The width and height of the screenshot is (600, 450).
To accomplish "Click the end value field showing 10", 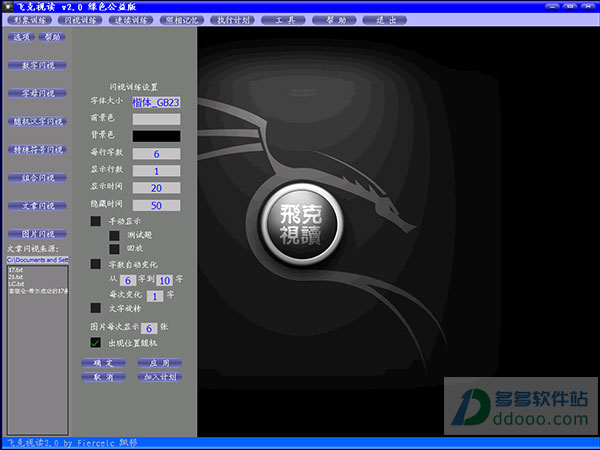I will [x=165, y=280].
